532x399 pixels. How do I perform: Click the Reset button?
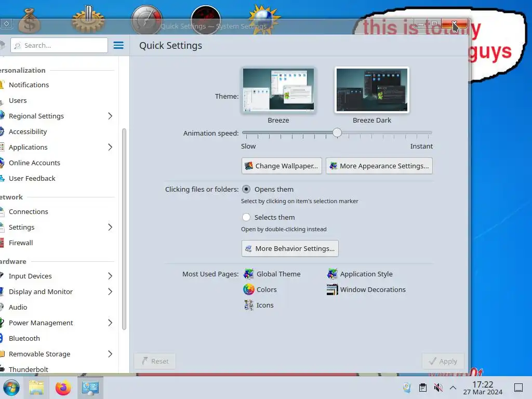pyautogui.click(x=155, y=362)
